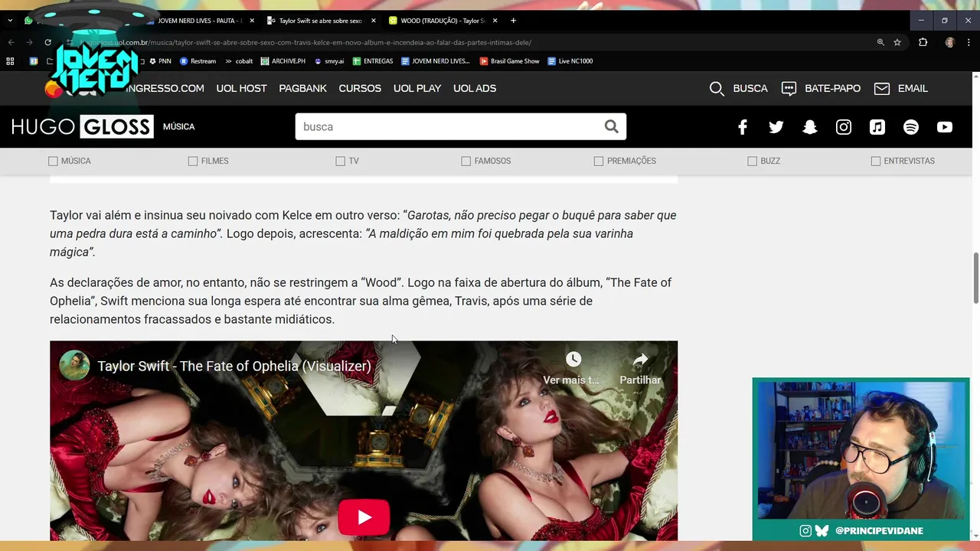Toggle the ENTREVISTAS category checkbox
This screenshot has height=551, width=980.
point(876,161)
